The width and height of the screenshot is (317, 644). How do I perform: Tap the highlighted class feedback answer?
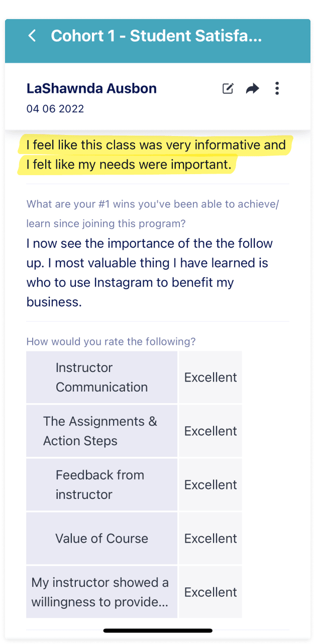pos(156,155)
